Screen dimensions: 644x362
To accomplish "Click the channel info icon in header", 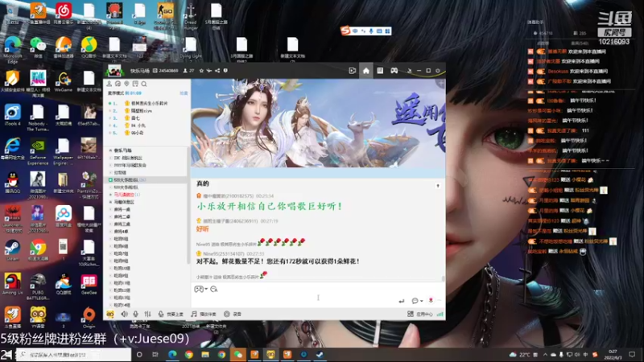I will coord(225,71).
